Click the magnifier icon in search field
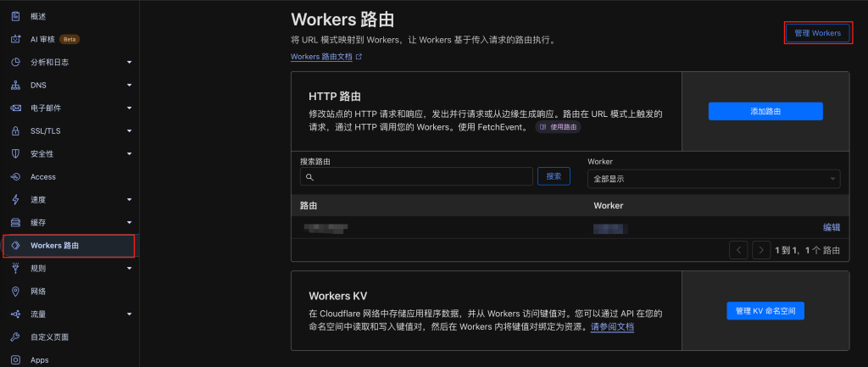 coord(309,177)
